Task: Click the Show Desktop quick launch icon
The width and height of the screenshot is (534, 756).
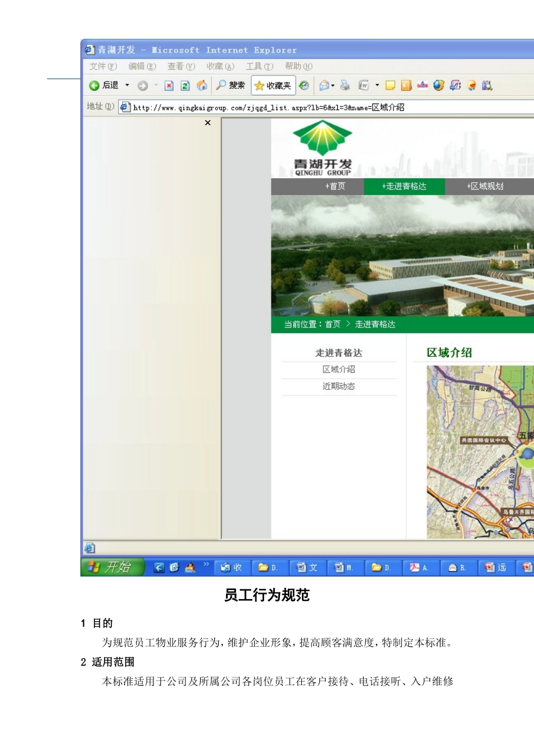Action: 159,568
